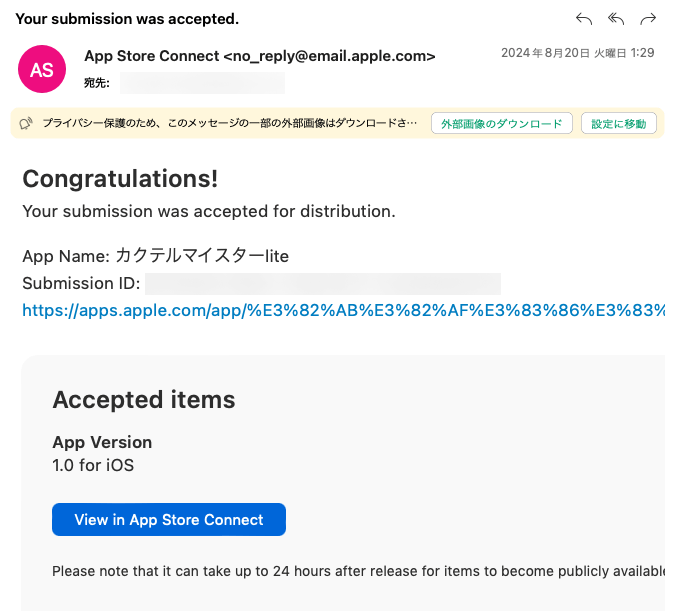The height and width of the screenshot is (611, 673).
Task: Click the app name カクテルマイスターlite
Action: 202,256
